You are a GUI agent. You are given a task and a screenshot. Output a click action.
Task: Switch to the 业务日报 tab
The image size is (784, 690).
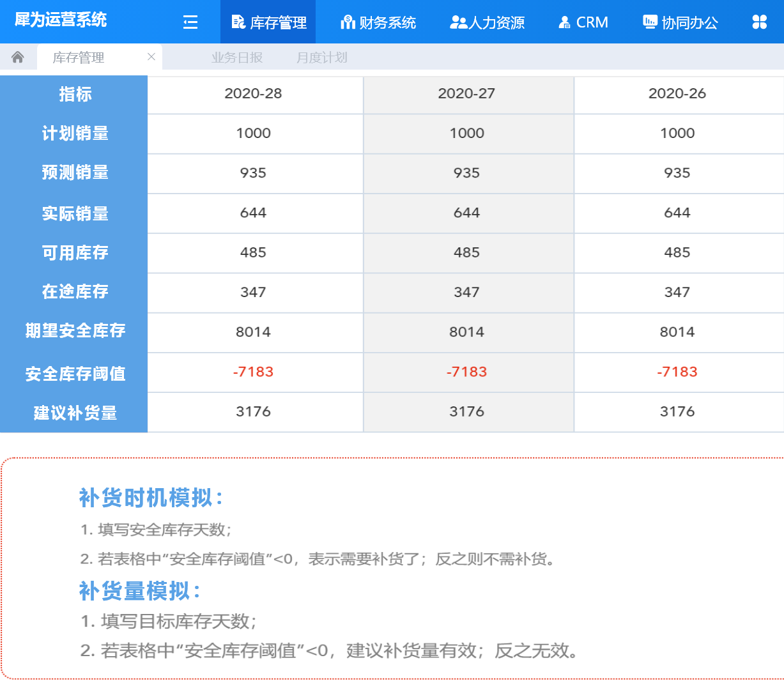[237, 57]
